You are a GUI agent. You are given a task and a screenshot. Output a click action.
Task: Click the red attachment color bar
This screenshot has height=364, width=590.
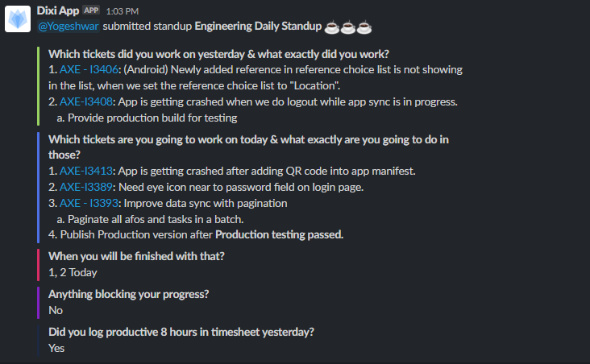point(39,265)
